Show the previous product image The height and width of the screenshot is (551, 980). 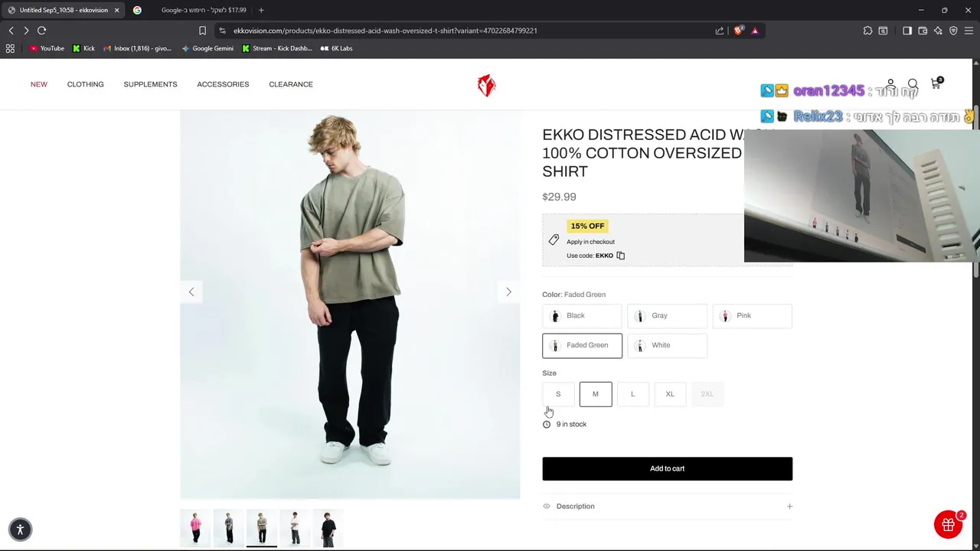(191, 292)
